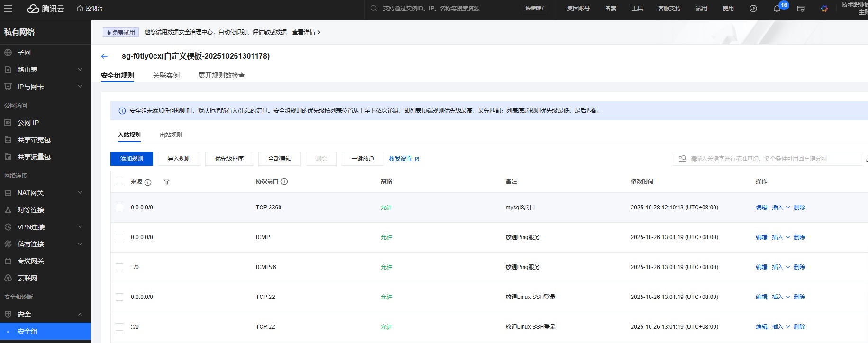Switch to the 展开规则数检查 tab
Screen dimensions: 868x343
222,75
